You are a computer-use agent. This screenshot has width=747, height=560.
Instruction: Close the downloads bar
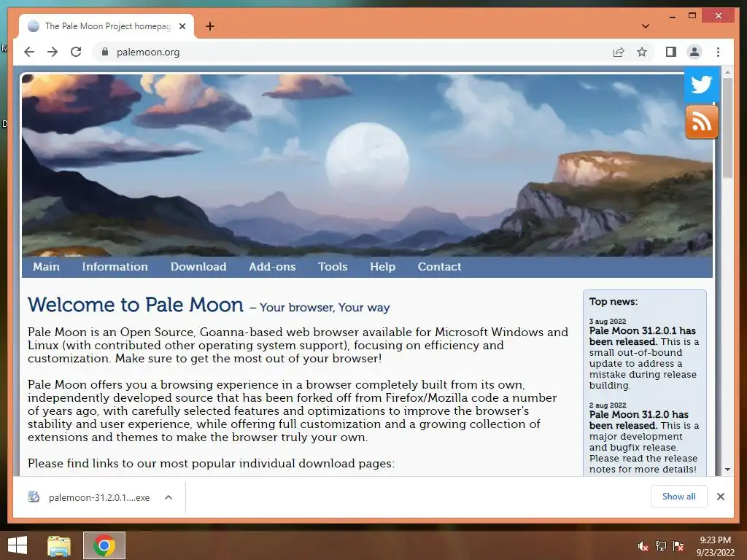(720, 497)
